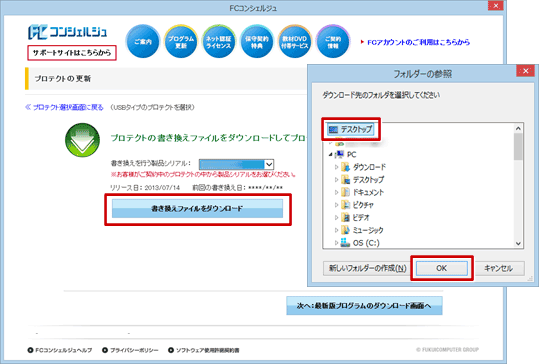Image resolution: width=539 pixels, height=364 pixels.
Task: Open the ご案内 round blue icon
Action: (x=143, y=42)
